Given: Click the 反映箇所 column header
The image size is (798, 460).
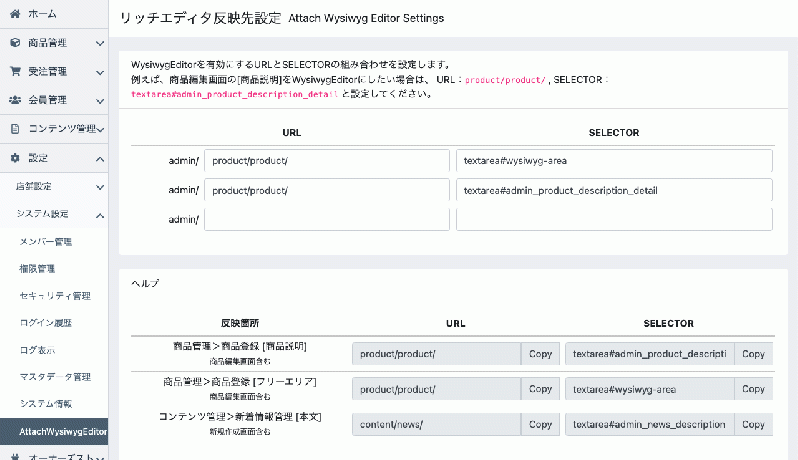Looking at the screenshot, I should pos(240,323).
